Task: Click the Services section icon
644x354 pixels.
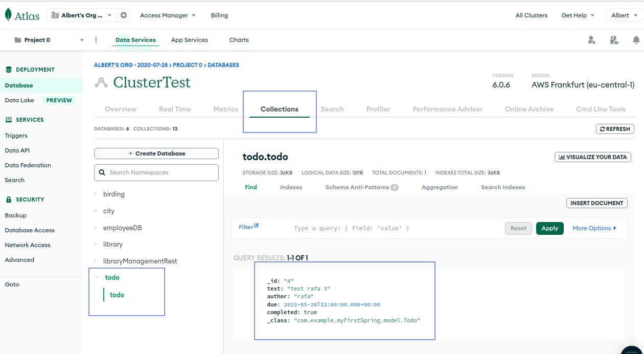Action: [x=9, y=120]
